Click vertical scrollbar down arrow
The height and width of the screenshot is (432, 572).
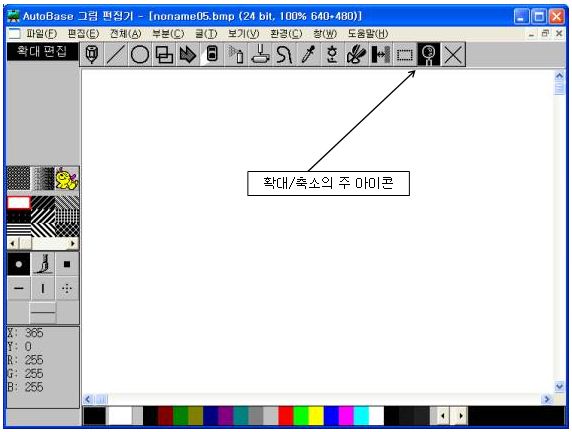(559, 386)
